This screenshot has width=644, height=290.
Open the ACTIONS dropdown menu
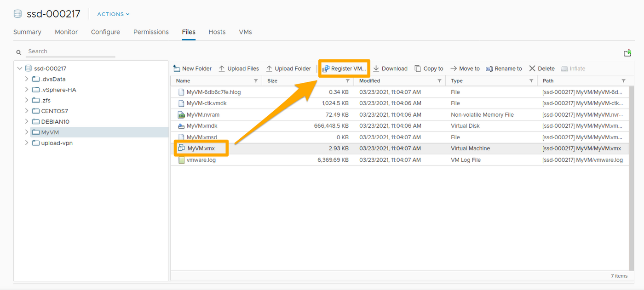[x=112, y=14]
